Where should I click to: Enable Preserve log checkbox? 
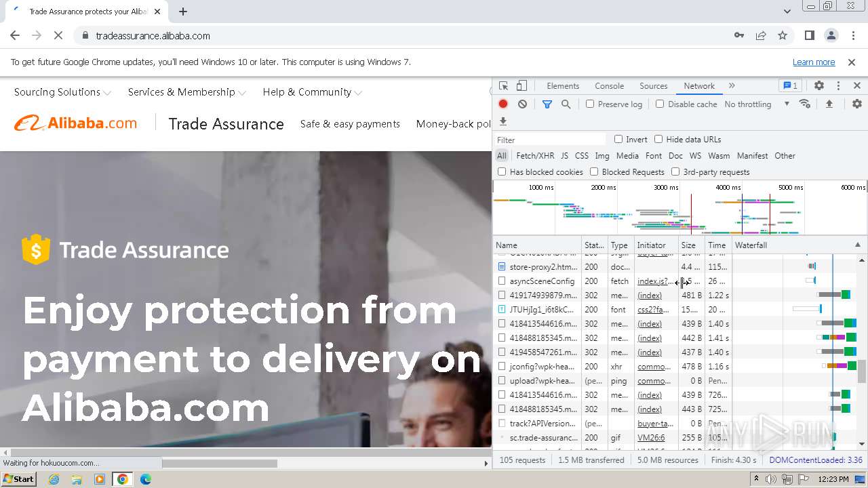(590, 104)
